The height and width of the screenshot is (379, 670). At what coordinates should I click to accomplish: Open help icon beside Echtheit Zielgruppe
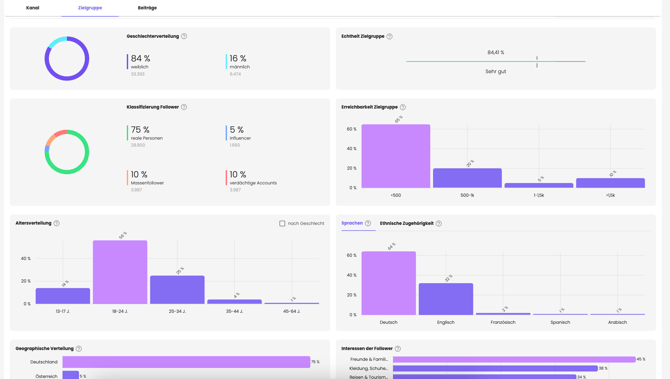pos(390,36)
